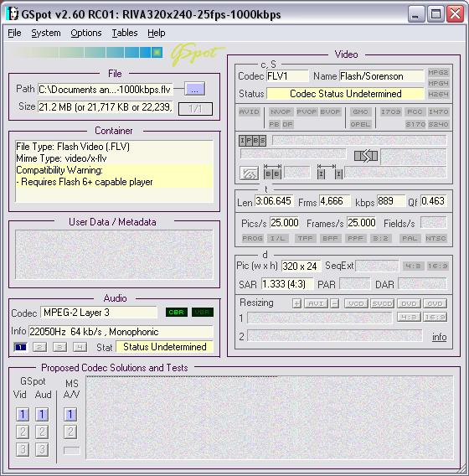Click the PB indicator

(274, 124)
